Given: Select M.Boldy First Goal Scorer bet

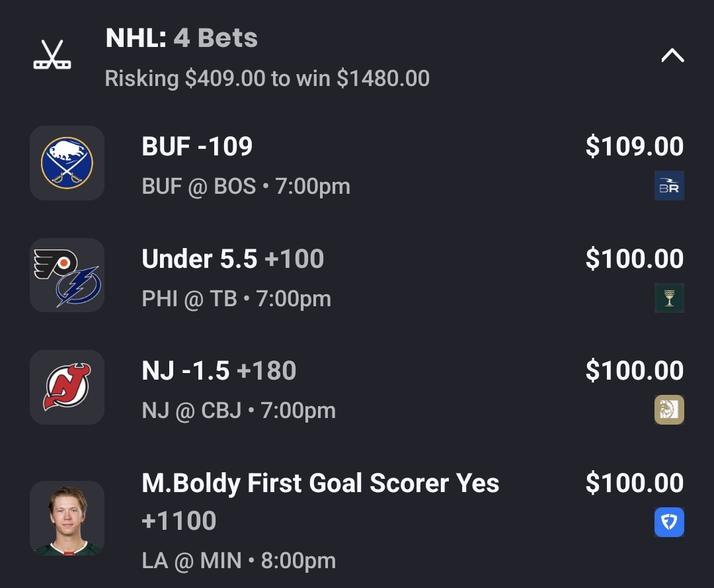Looking at the screenshot, I should (x=320, y=483).
